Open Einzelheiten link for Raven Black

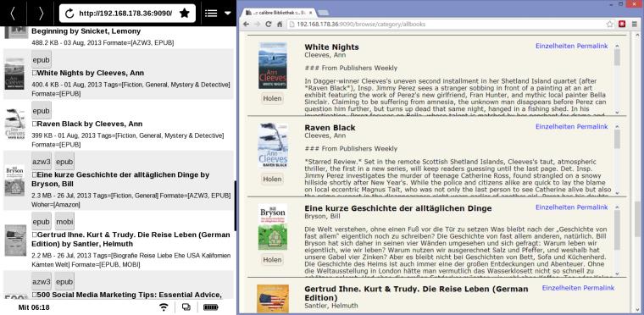[555, 126]
